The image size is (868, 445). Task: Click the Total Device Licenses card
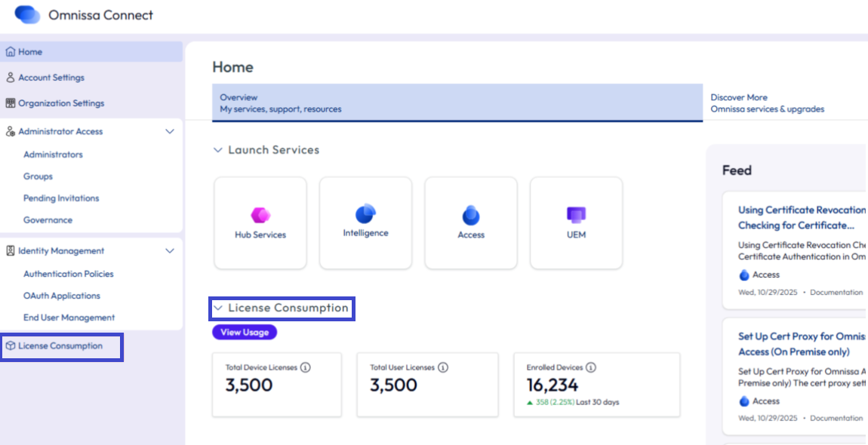(277, 385)
